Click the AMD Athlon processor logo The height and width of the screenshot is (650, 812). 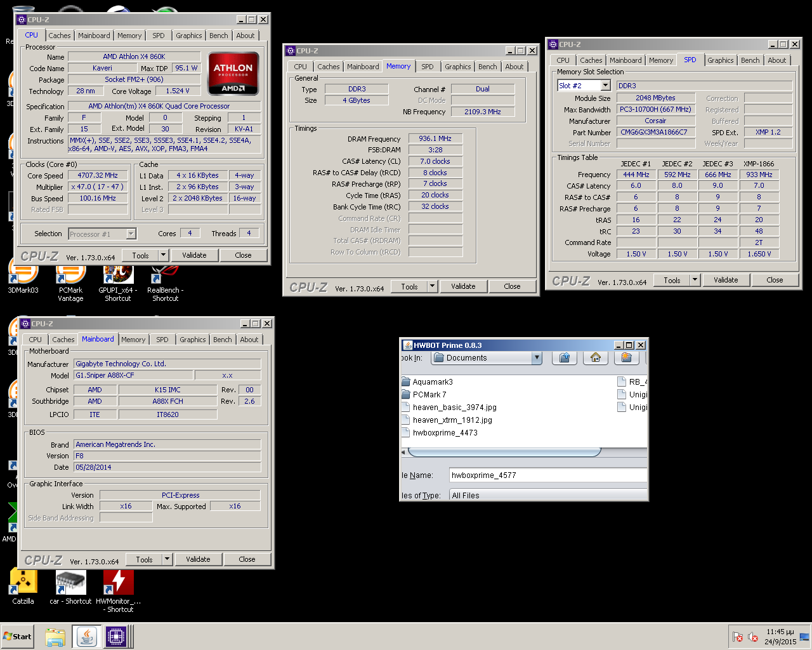(233, 74)
